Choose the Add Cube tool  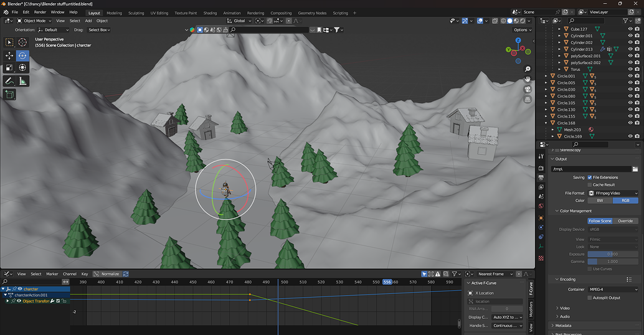tap(9, 95)
